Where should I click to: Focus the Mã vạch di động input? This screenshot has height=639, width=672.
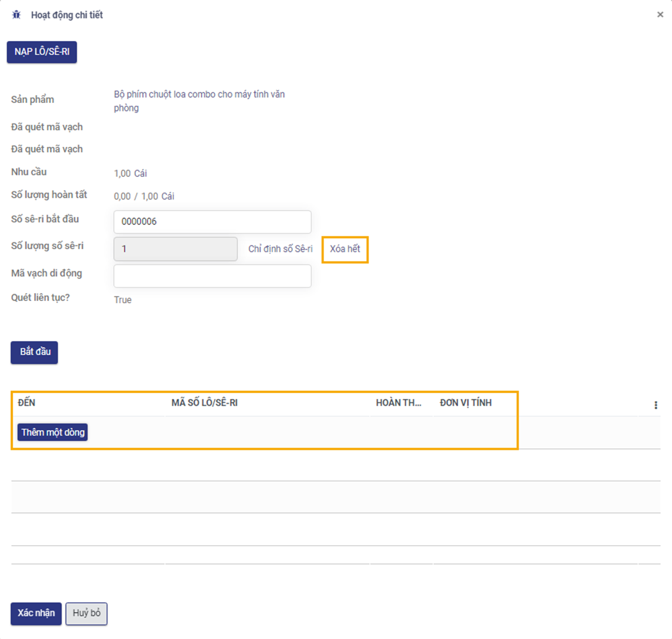212,276
